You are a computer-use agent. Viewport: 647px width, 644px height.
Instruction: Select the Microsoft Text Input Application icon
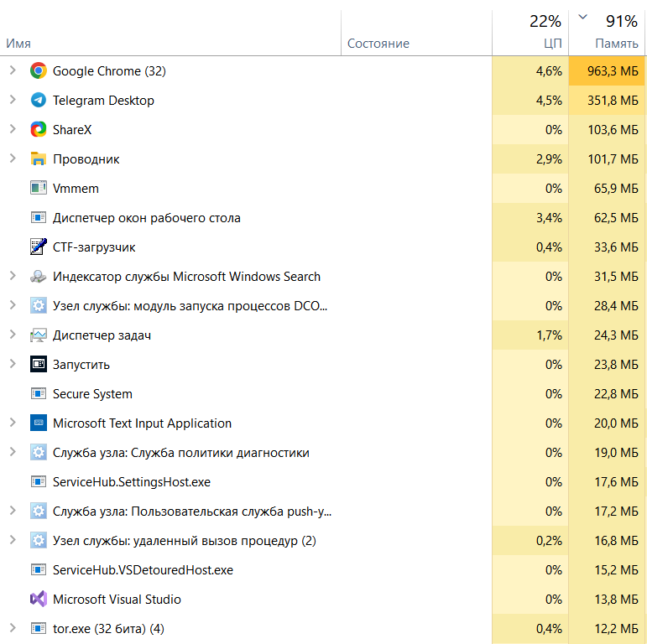pyautogui.click(x=39, y=423)
